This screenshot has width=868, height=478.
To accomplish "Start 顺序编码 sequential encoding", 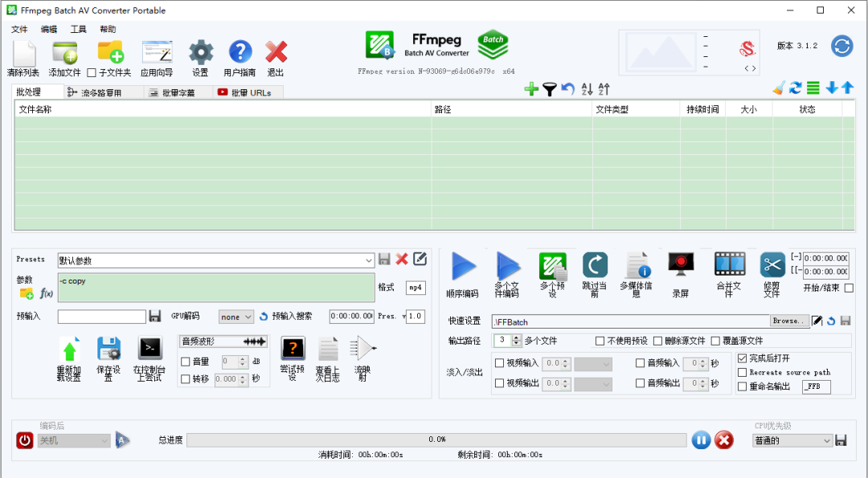I will (x=463, y=266).
